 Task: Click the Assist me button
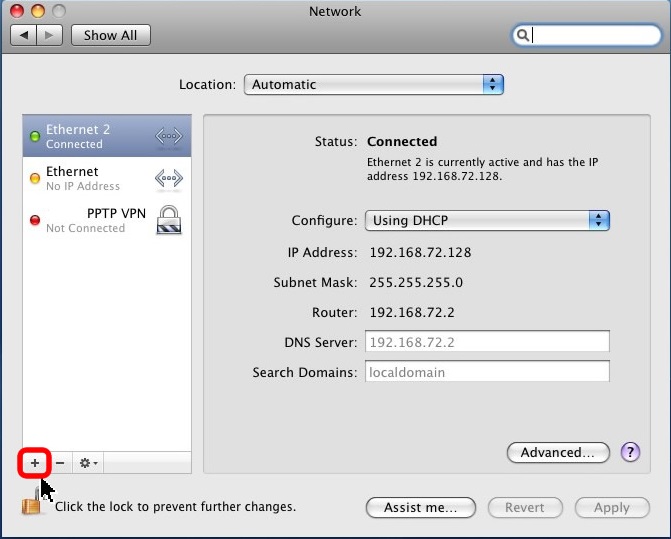click(x=419, y=507)
